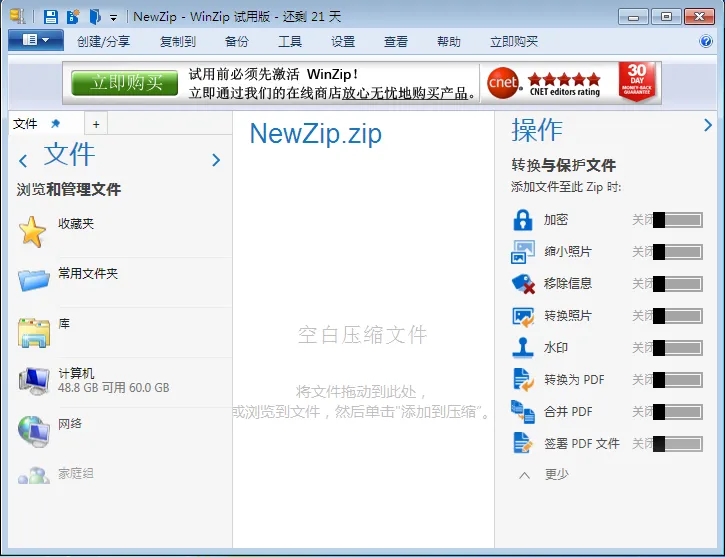Toggle the 签署 PDF 文件 switch
The width and height of the screenshot is (725, 557).
point(677,444)
